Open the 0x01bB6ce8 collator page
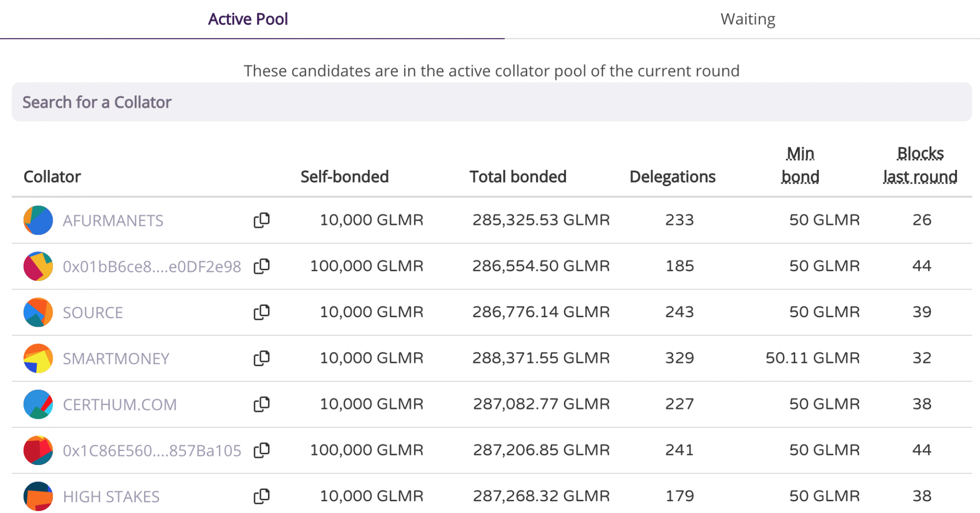Image resolution: width=980 pixels, height=513 pixels. (x=152, y=266)
